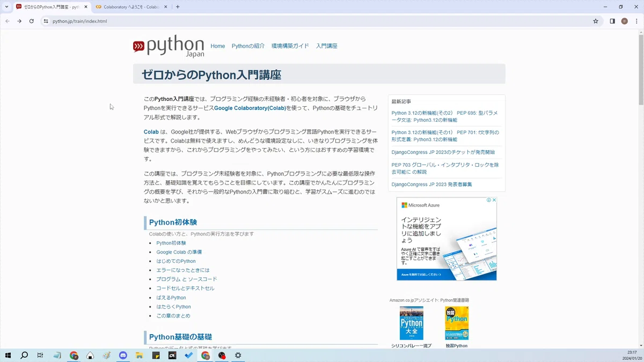644x362 pixels.
Task: Follow the Google Colaboratory(Colab) link
Action: point(250,108)
